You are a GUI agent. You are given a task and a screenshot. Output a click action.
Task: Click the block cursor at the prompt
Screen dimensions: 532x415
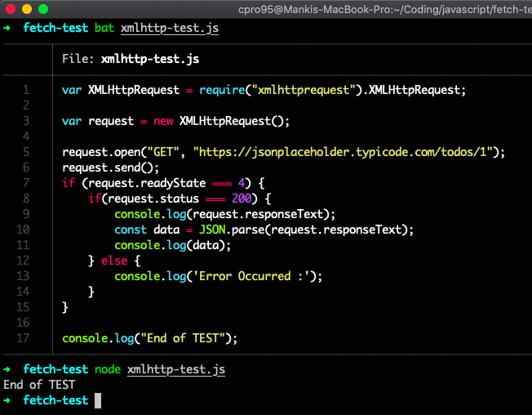[x=98, y=401]
